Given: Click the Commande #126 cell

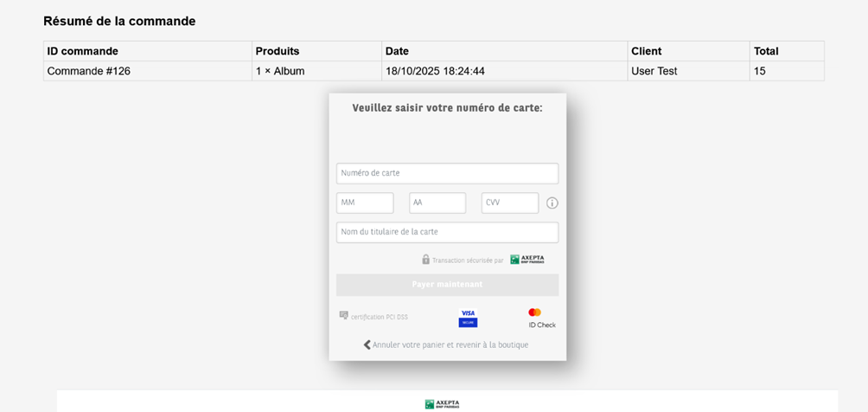Looking at the screenshot, I should (x=89, y=71).
